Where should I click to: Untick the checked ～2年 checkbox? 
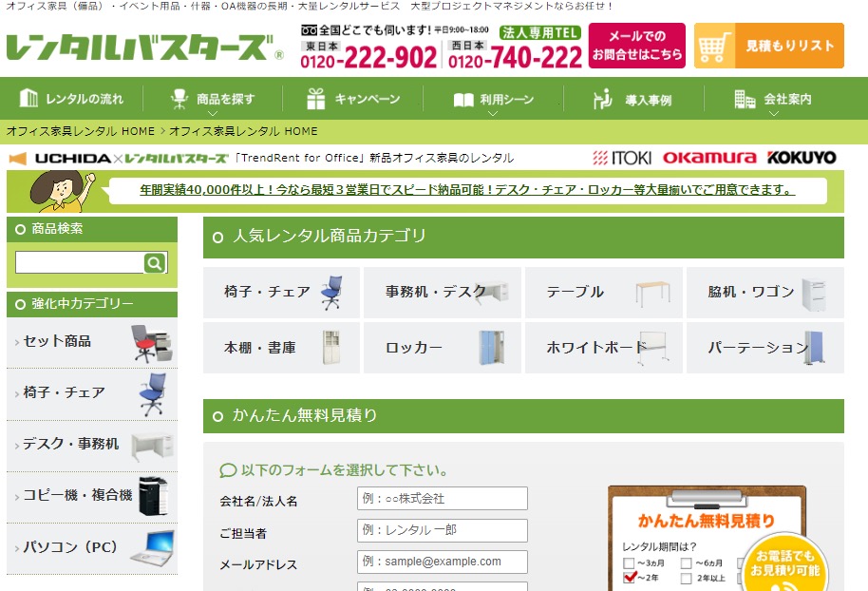629,578
